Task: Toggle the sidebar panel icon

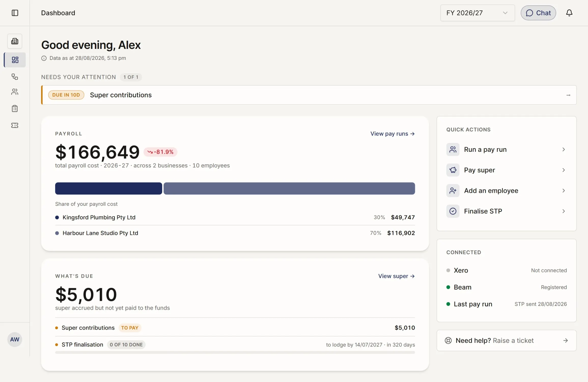Action: click(15, 13)
